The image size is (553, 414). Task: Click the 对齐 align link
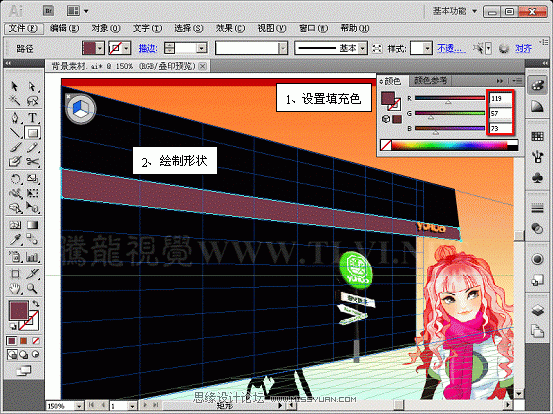click(x=523, y=48)
